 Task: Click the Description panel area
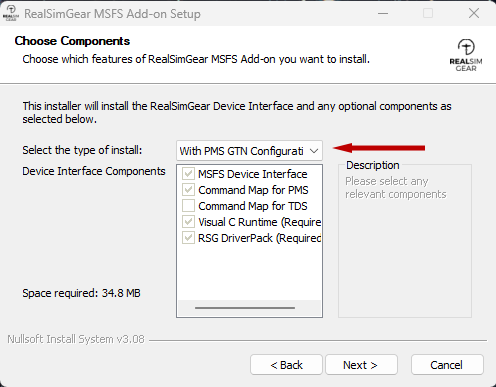click(x=405, y=241)
